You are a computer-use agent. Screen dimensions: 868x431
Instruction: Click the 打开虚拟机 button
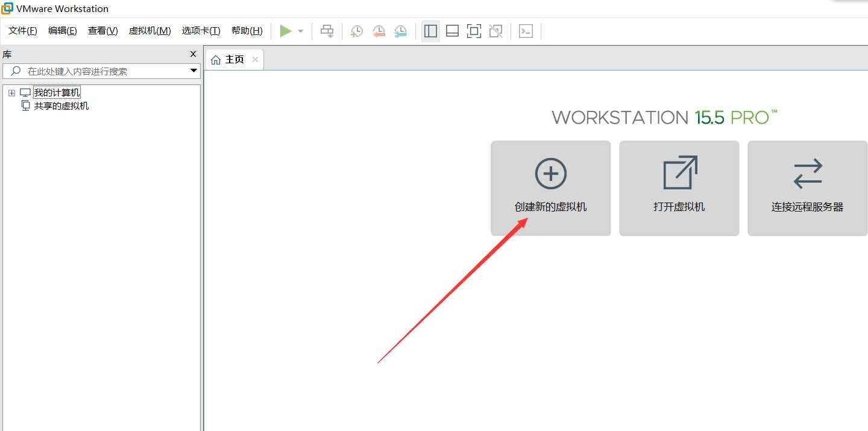pos(679,188)
